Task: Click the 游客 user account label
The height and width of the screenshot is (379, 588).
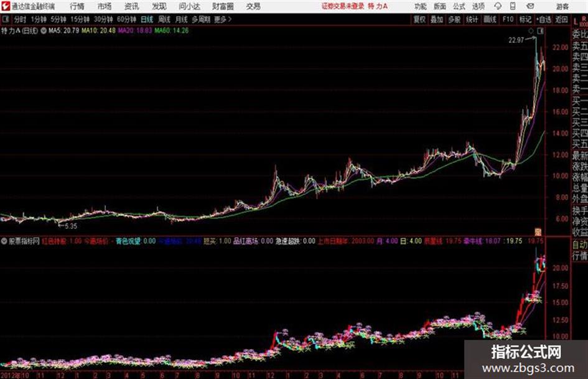Action: pyautogui.click(x=562, y=6)
